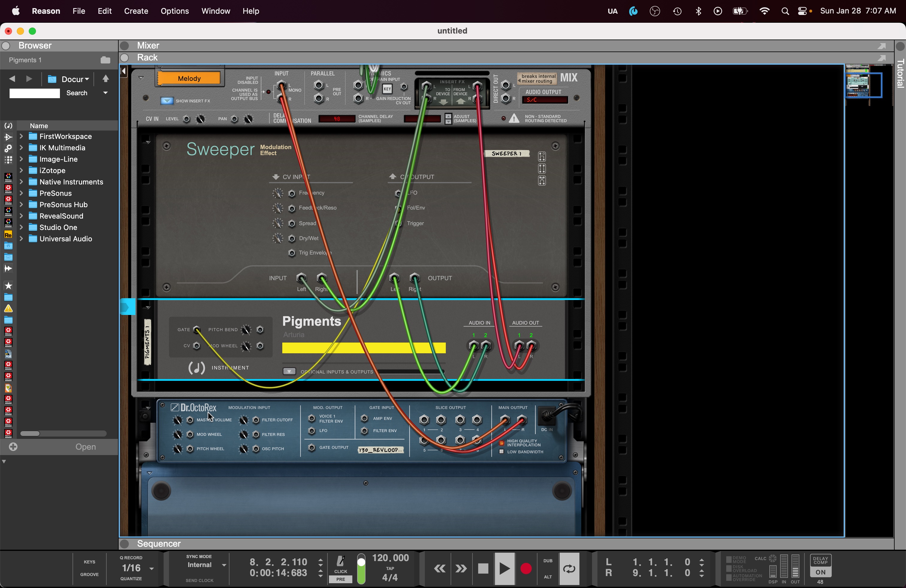Viewport: 906px width, 588px height.
Task: Expand the IK Multimedia folder
Action: (21, 148)
